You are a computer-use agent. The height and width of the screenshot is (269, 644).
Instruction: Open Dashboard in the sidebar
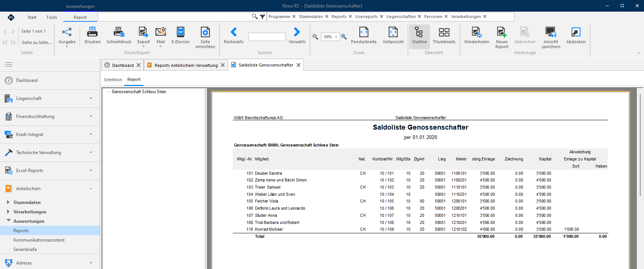[50, 80]
